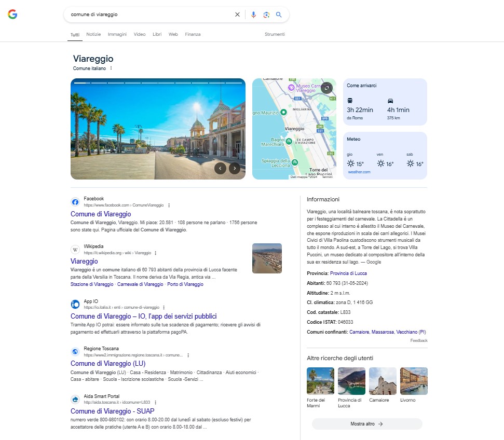The height and width of the screenshot is (440, 504).
Task: Click the Viareggio promenade photo
Action: [x=158, y=129]
